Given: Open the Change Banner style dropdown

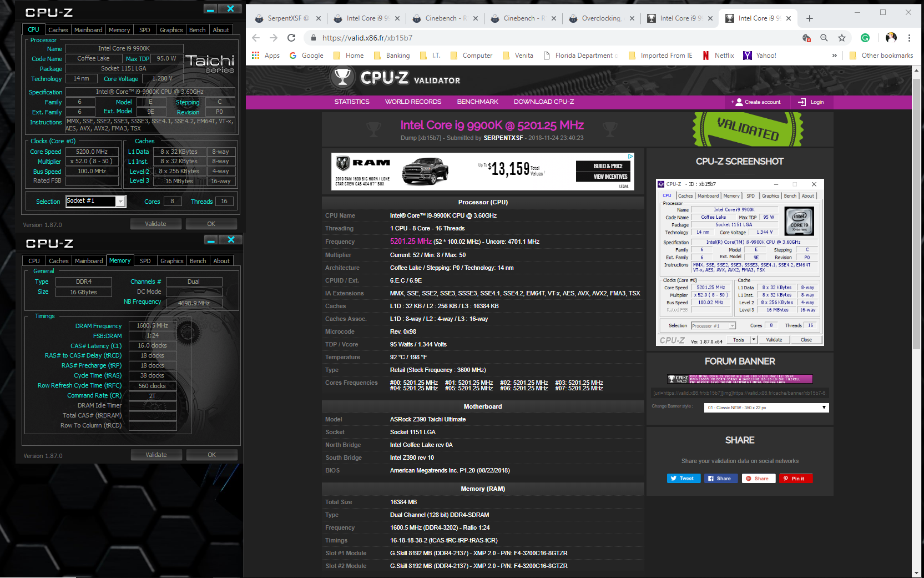Looking at the screenshot, I should [766, 408].
